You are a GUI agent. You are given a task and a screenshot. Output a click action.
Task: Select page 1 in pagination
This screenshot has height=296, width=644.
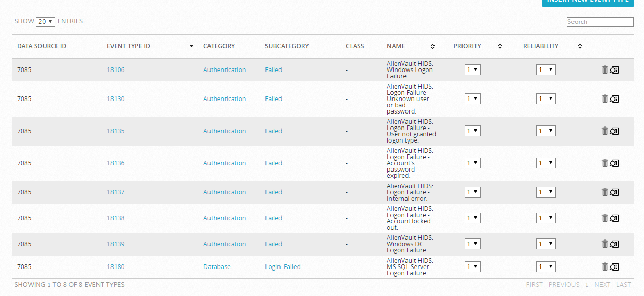tap(587, 284)
